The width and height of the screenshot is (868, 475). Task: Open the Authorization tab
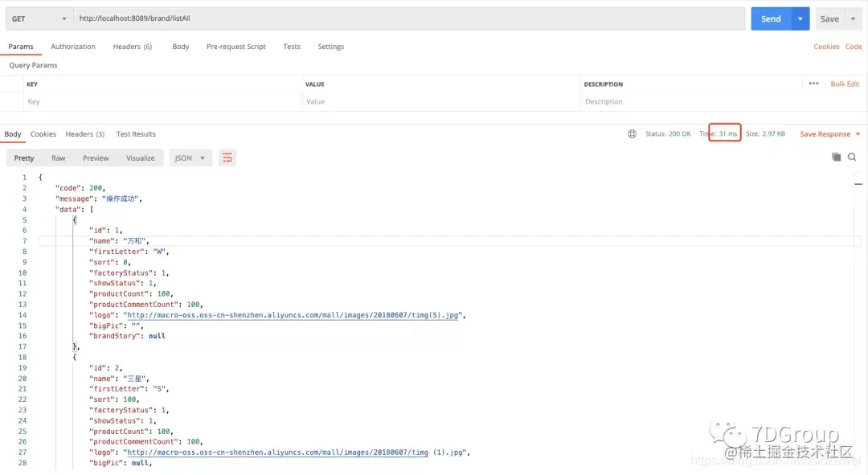point(73,47)
